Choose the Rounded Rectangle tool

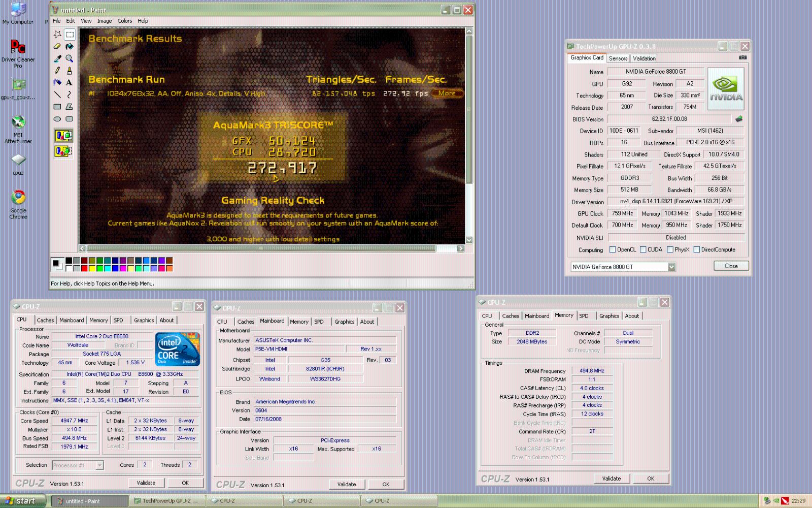tap(70, 119)
